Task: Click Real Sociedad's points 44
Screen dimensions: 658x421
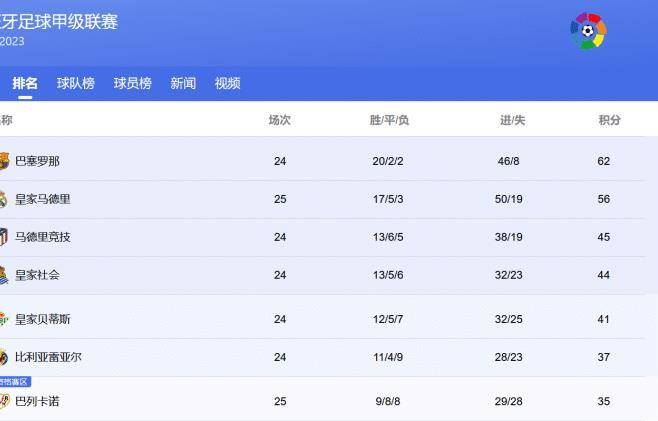Action: click(x=603, y=275)
